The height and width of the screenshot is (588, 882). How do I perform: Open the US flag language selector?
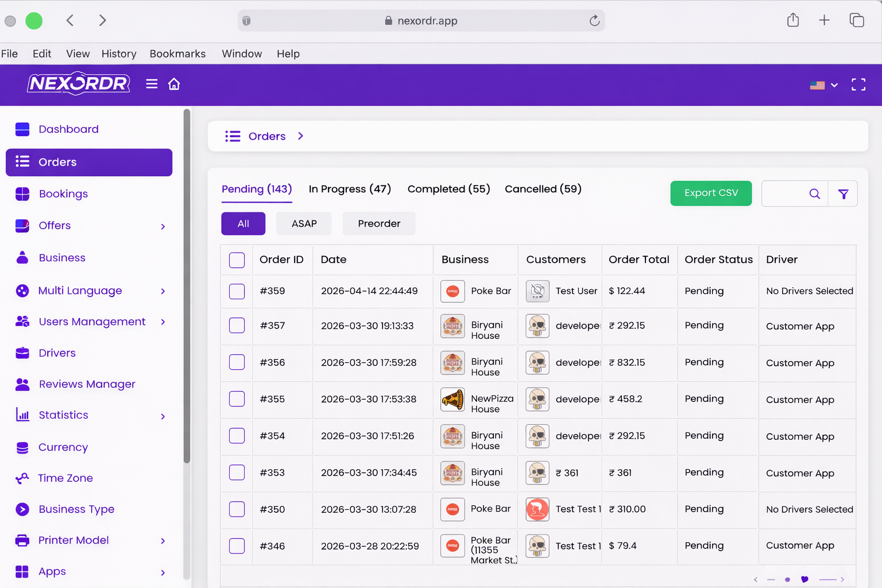[823, 85]
